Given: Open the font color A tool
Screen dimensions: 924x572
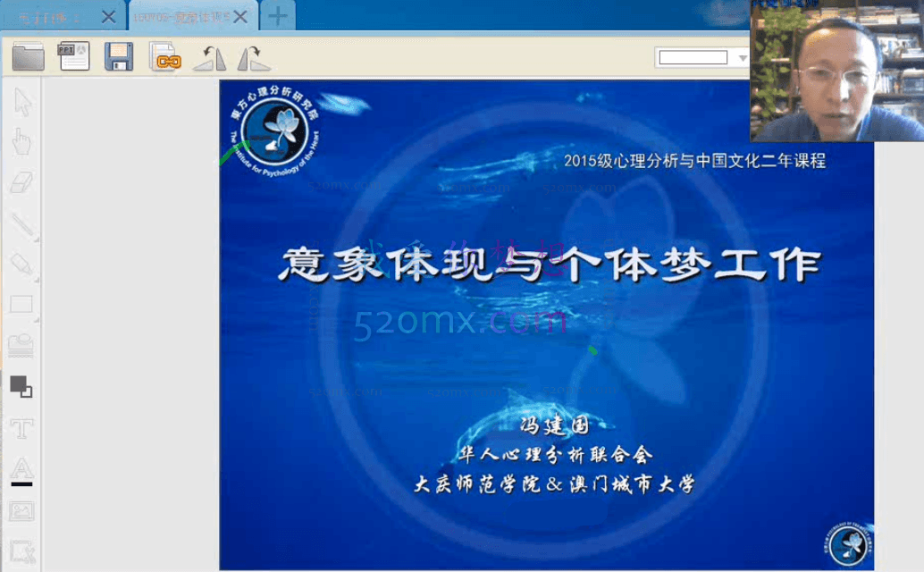Looking at the screenshot, I should coord(21,470).
